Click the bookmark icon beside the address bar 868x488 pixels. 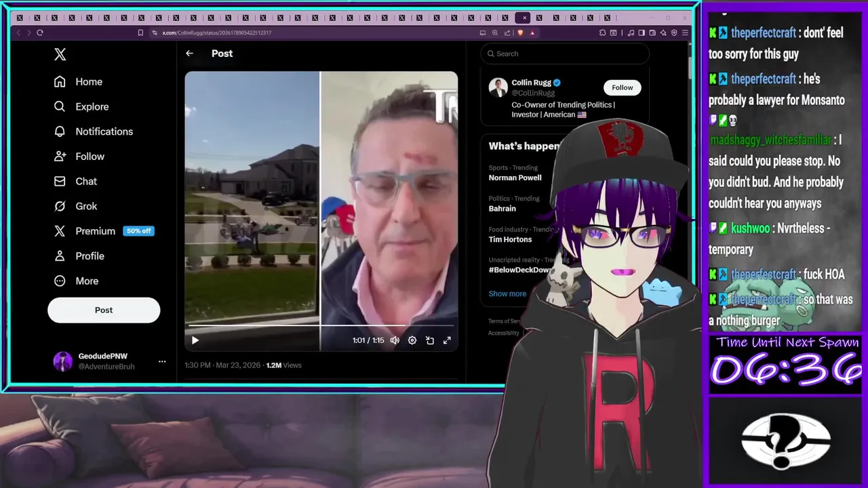[x=140, y=33]
